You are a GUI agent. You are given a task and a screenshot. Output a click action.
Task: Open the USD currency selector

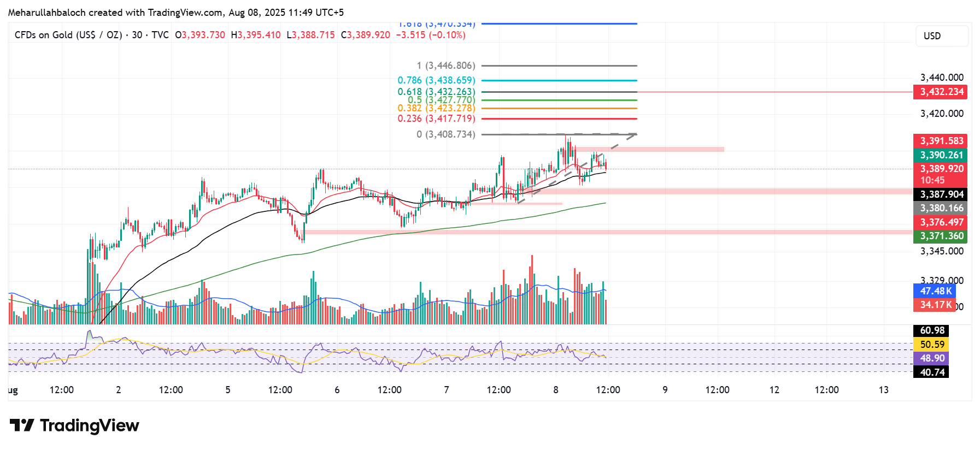coord(941,36)
